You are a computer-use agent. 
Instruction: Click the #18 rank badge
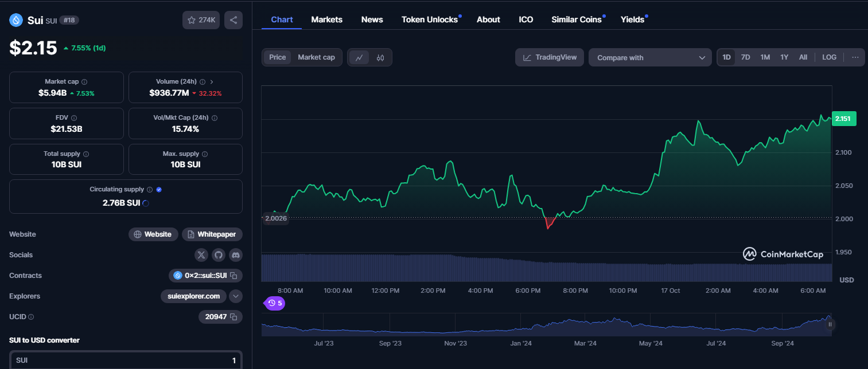pyautogui.click(x=69, y=20)
